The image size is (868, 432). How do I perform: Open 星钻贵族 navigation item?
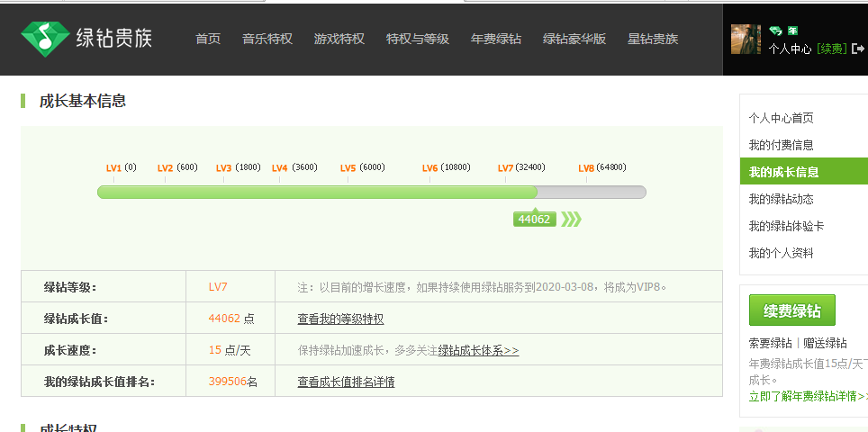pos(653,39)
